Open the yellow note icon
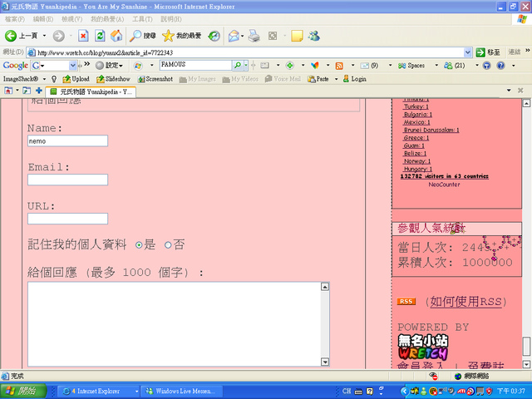532x399 pixels. pyautogui.click(x=297, y=36)
